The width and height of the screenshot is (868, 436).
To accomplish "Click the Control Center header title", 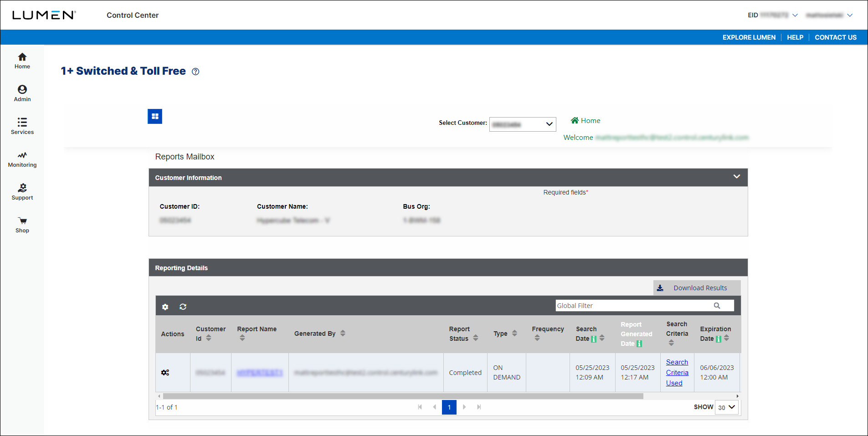I will click(133, 15).
